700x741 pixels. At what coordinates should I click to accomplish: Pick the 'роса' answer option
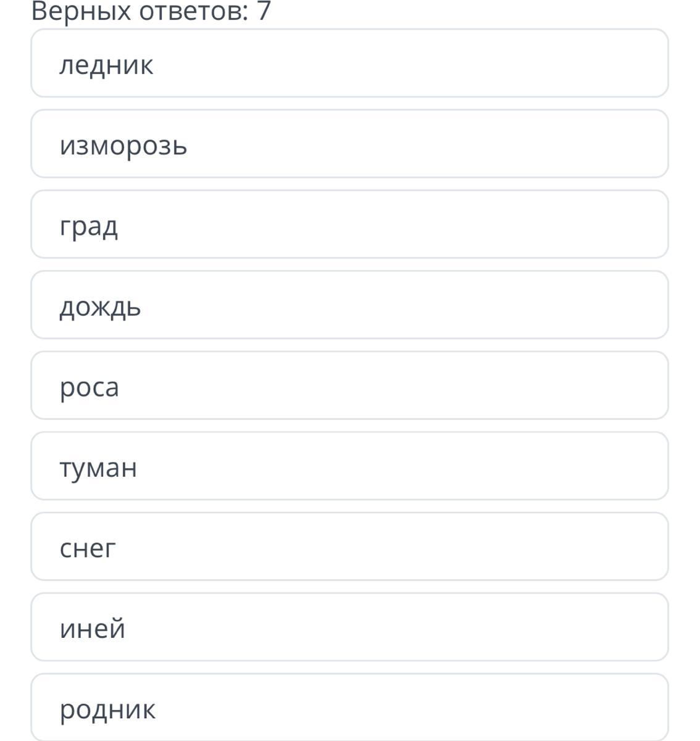[x=349, y=386]
